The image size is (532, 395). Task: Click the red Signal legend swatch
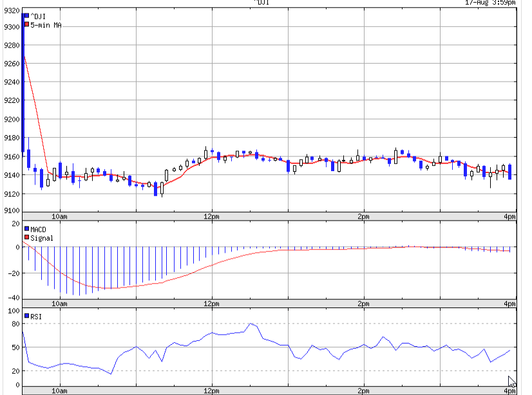[x=27, y=237]
